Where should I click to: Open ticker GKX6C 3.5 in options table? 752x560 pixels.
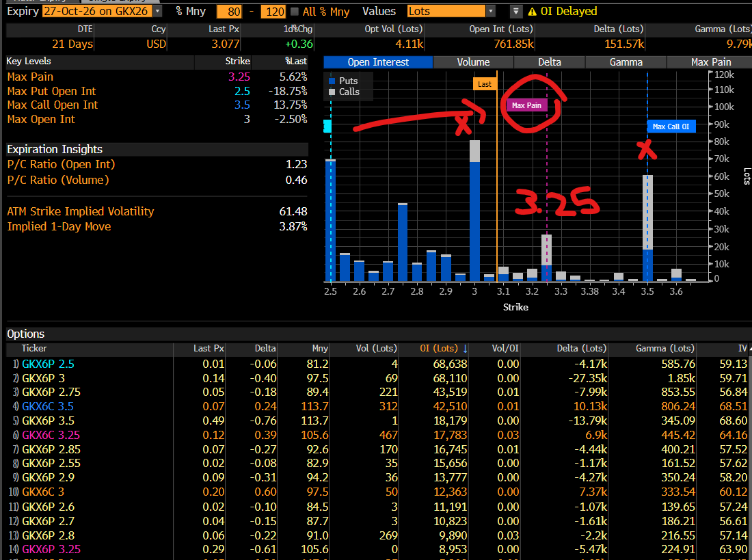48,406
